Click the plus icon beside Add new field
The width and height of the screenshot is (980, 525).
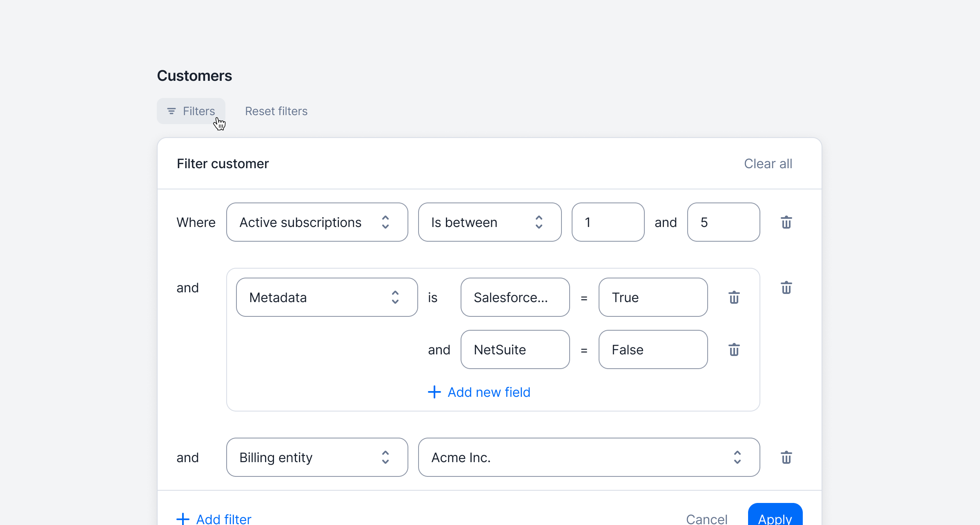[x=434, y=392]
